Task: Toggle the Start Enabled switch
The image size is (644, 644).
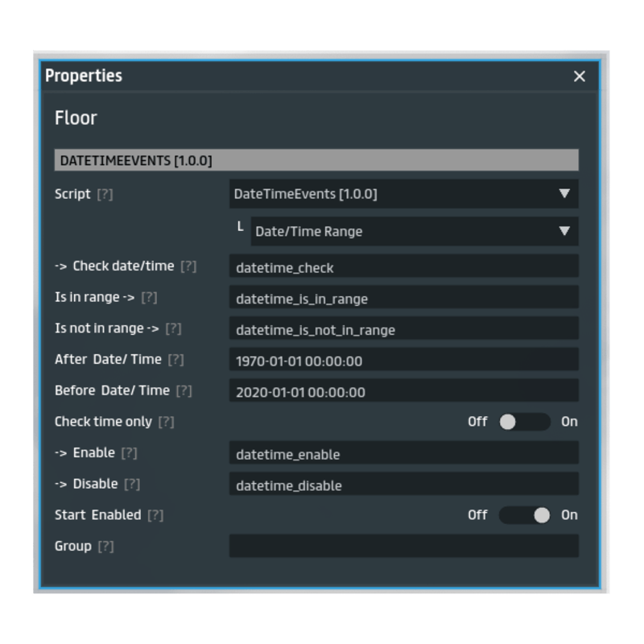Action: (x=524, y=515)
